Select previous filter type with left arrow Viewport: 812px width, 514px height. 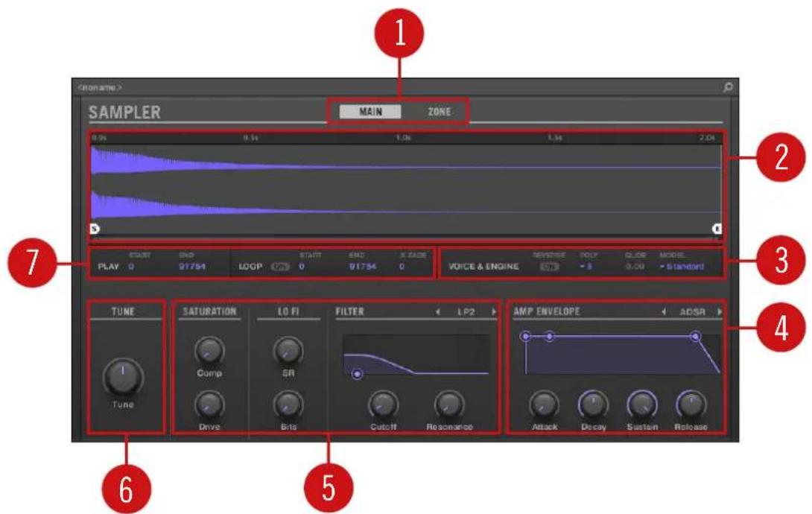437,311
